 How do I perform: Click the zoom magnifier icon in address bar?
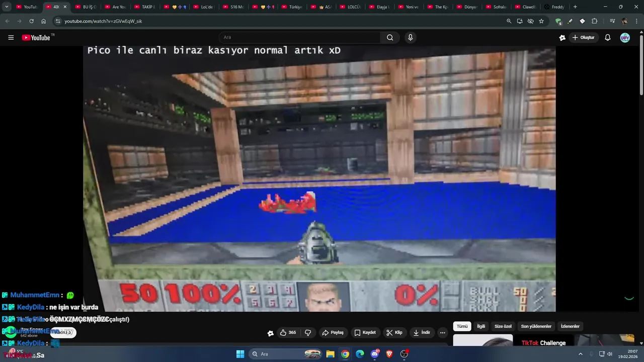[509, 21]
